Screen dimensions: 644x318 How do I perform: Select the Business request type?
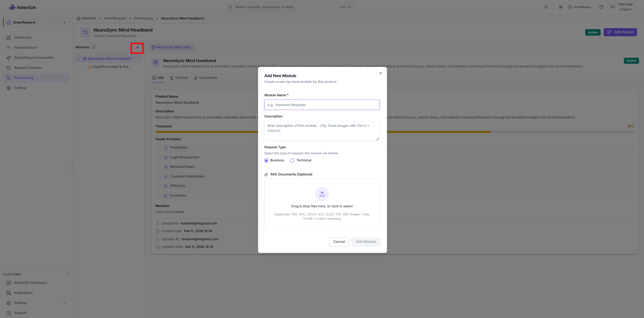click(266, 161)
